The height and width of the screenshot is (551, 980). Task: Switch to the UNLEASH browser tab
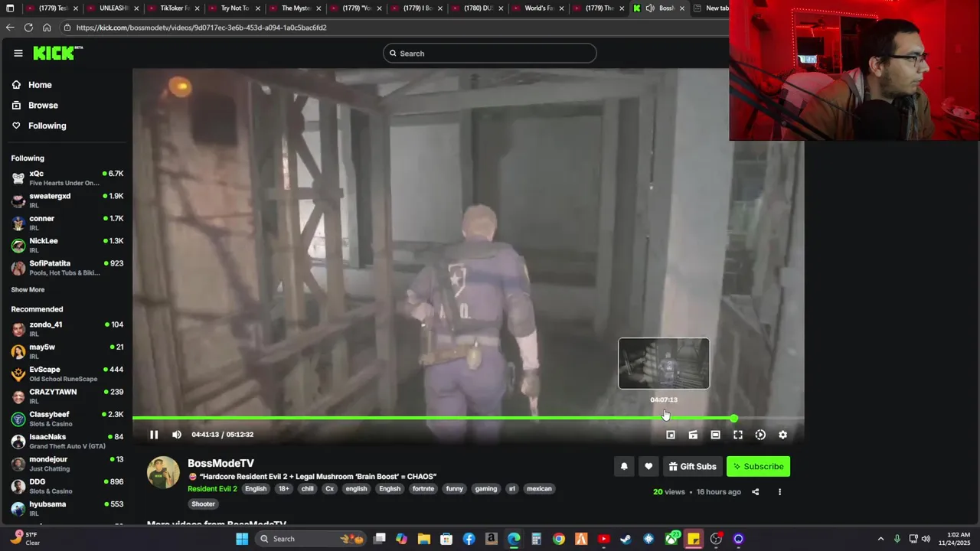114,8
